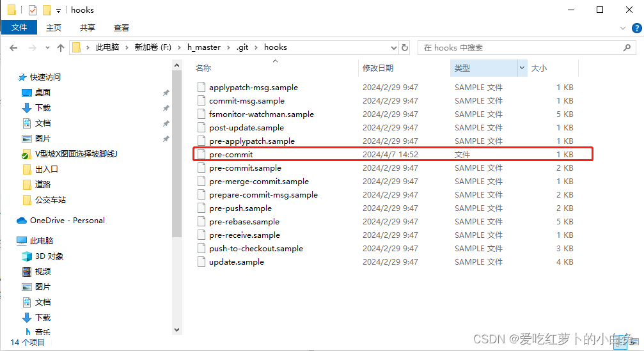Open 视频 under 此电脑

(43, 271)
